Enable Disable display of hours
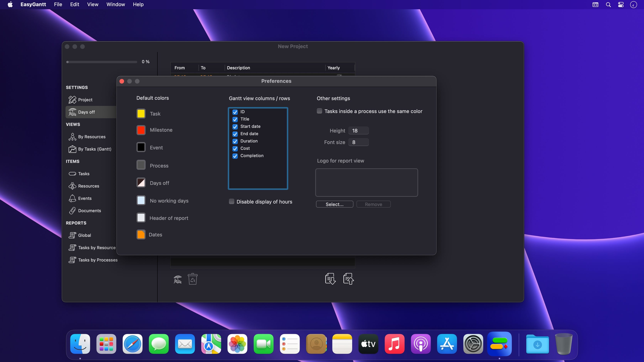The image size is (644, 362). (231, 202)
